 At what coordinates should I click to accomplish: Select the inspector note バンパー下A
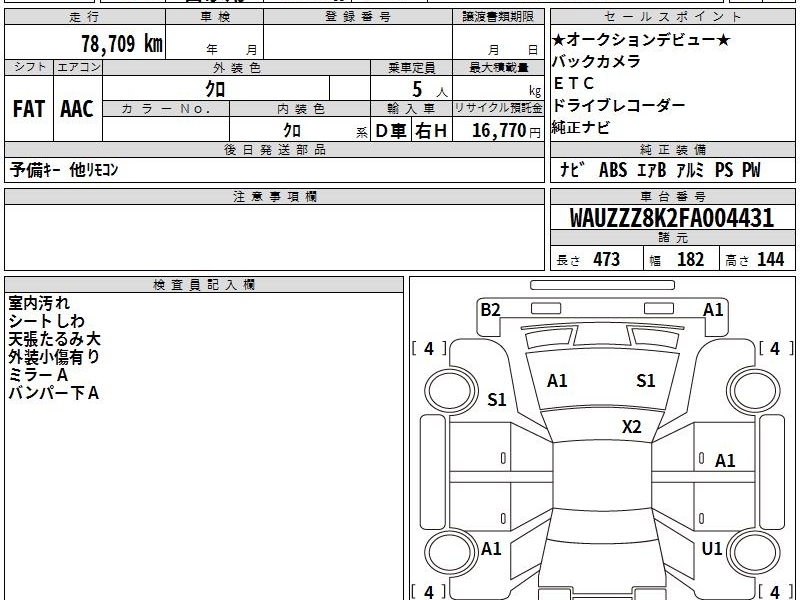pyautogui.click(x=54, y=393)
